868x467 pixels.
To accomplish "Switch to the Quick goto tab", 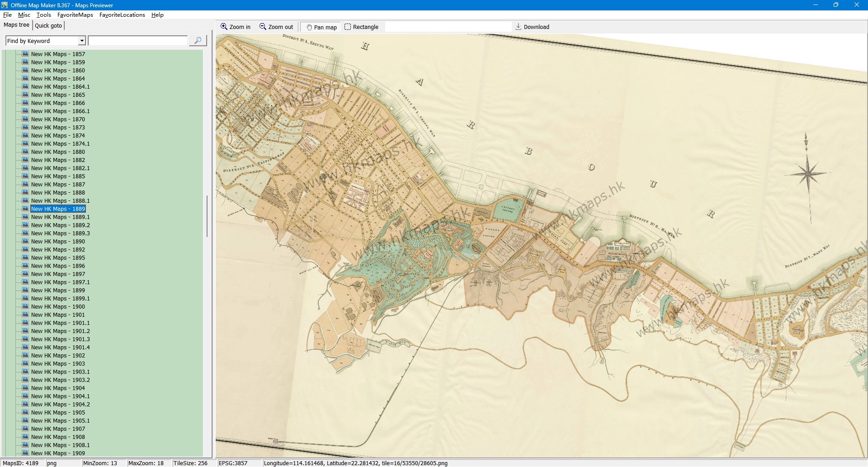I will tap(48, 25).
